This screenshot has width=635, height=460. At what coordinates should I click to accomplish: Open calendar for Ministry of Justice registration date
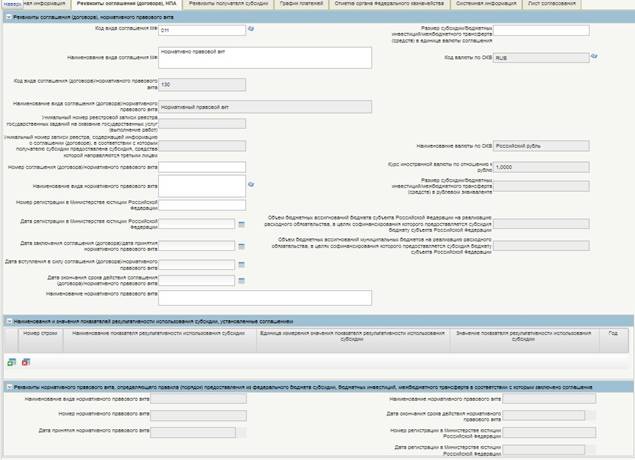tap(241, 224)
